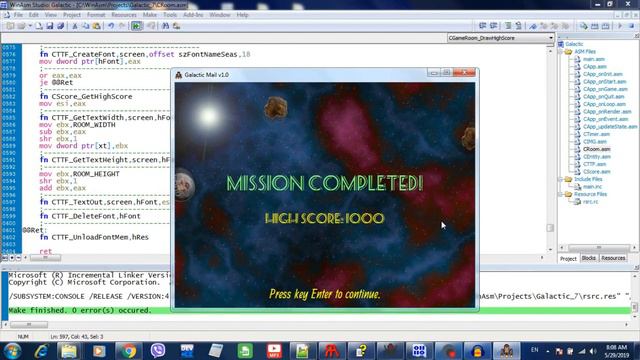
Task: Click 'Press key Enter to continue' in game window
Action: point(324,294)
